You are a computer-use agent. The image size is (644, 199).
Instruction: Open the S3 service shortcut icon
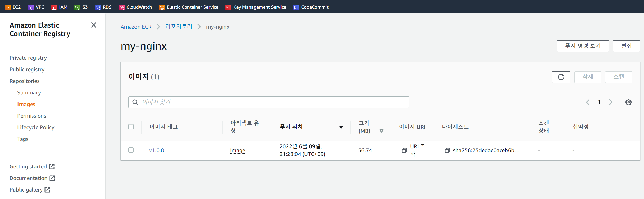click(77, 7)
